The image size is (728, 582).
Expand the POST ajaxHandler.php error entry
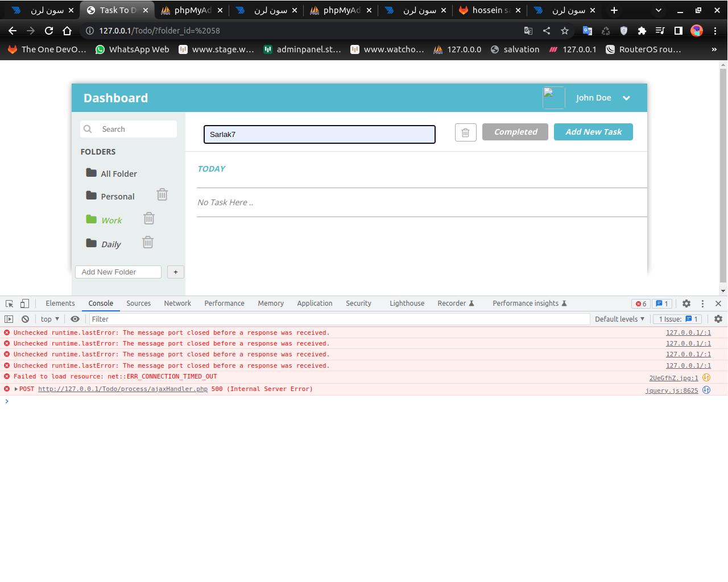point(16,389)
